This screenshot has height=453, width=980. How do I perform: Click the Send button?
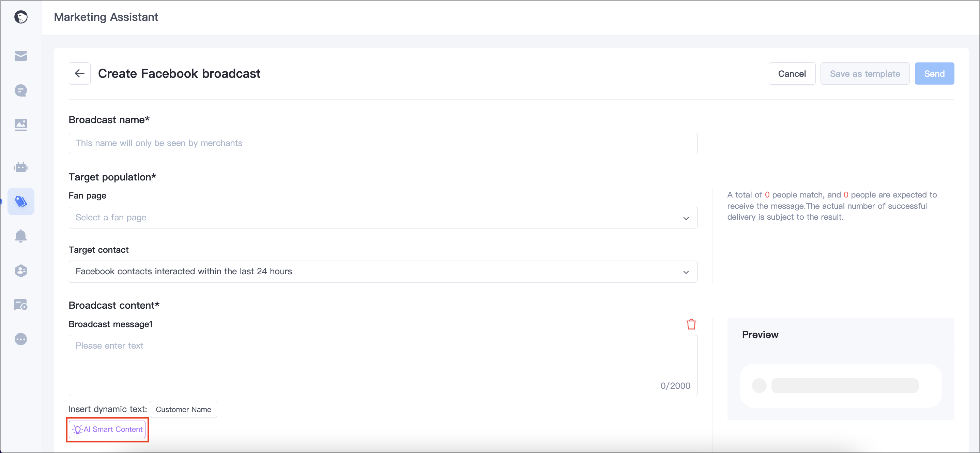click(934, 74)
